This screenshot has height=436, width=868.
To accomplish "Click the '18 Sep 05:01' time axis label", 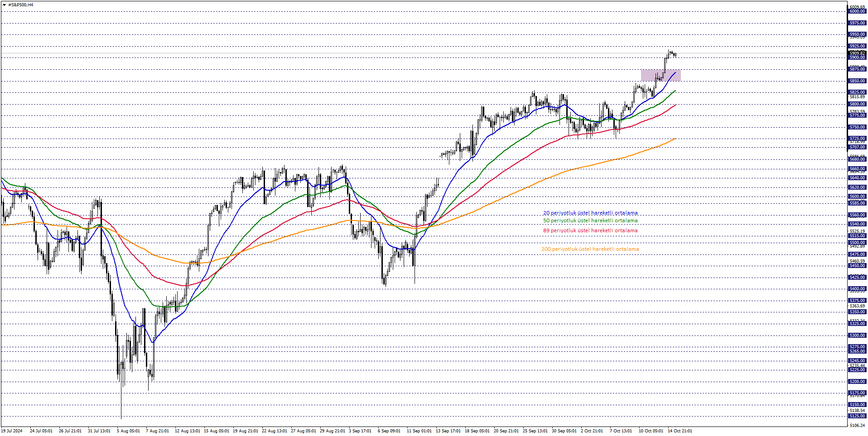I will [x=477, y=431].
